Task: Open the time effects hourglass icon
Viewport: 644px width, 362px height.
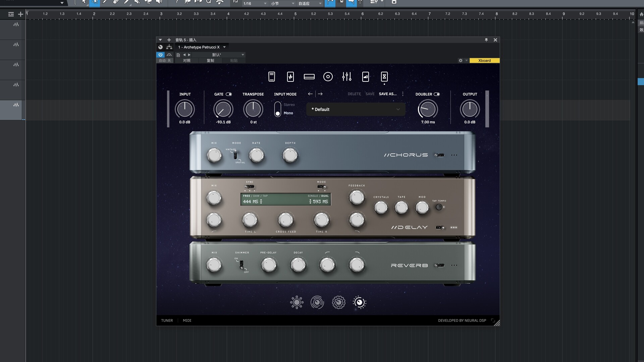Action: pos(384,77)
